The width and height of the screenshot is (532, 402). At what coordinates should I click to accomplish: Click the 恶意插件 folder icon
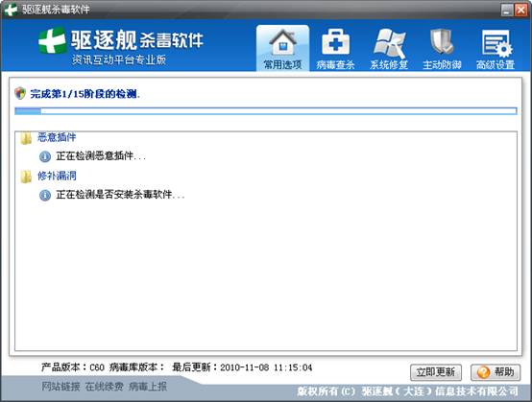26,137
